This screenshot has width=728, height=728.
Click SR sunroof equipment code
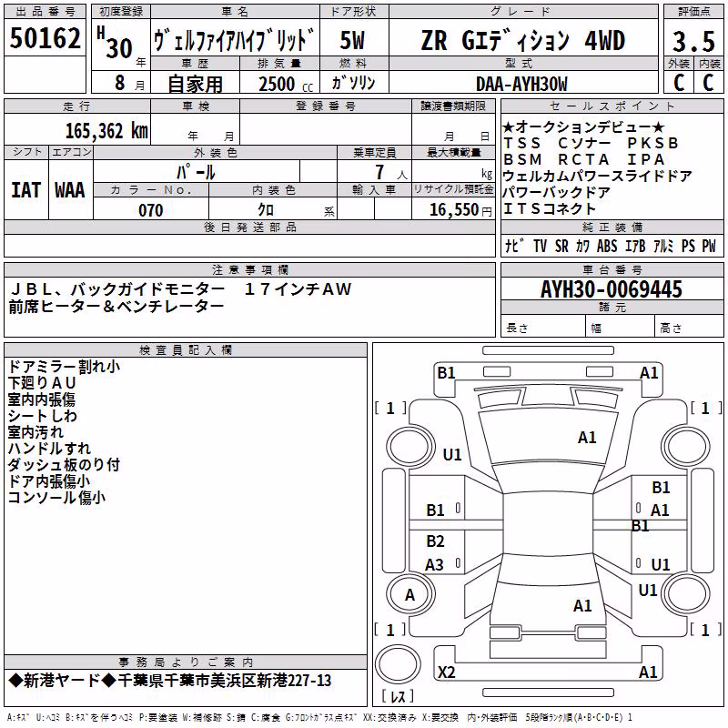561,246
